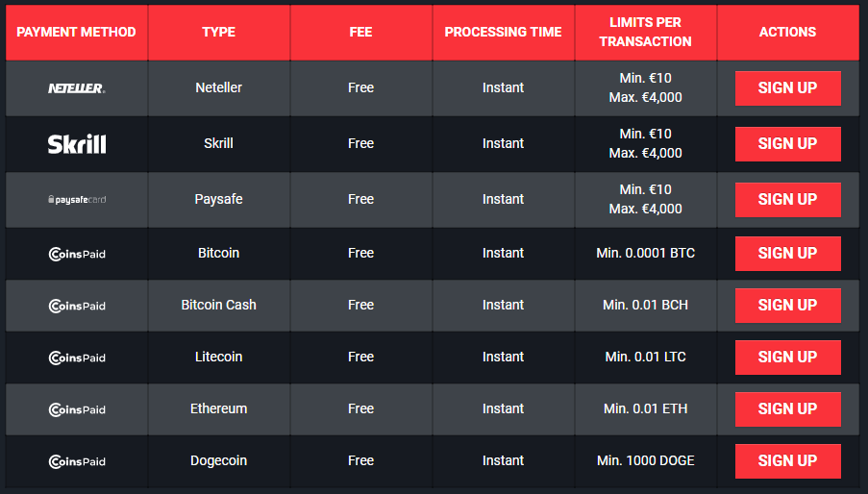
Task: Click the Skrill logo
Action: click(76, 144)
